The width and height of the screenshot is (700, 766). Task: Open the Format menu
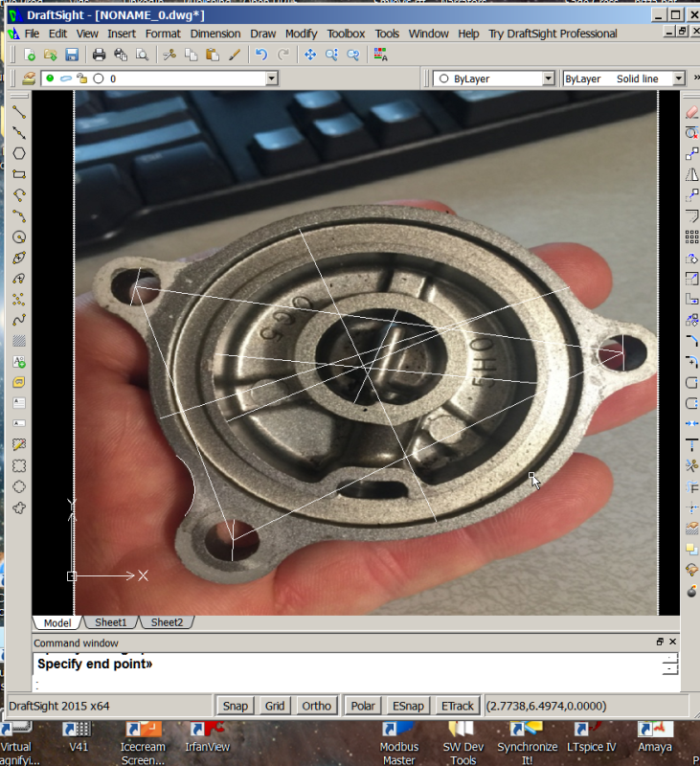coord(163,34)
